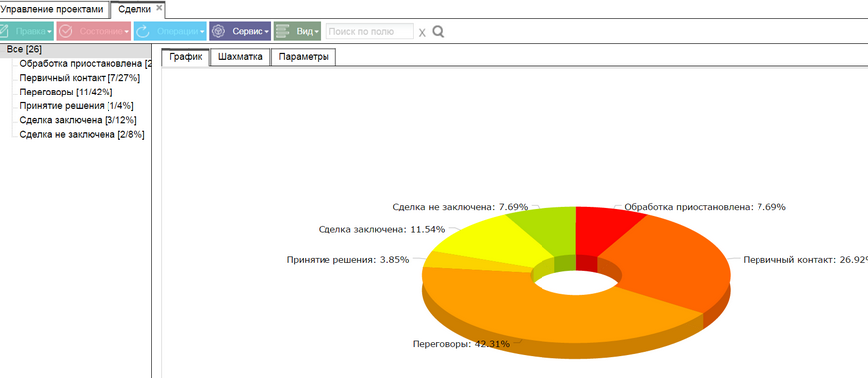The image size is (868, 378).
Task: Clear the search field with X
Action: click(x=422, y=32)
